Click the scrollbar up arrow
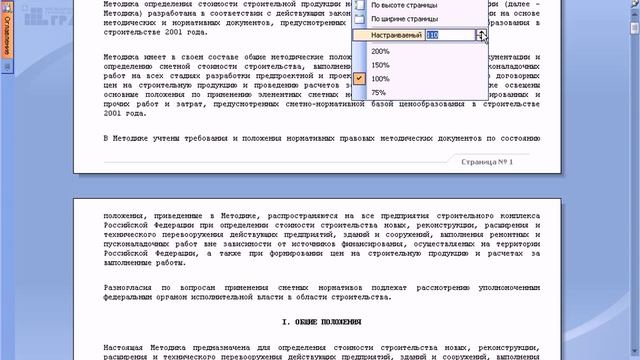 pyautogui.click(x=635, y=14)
